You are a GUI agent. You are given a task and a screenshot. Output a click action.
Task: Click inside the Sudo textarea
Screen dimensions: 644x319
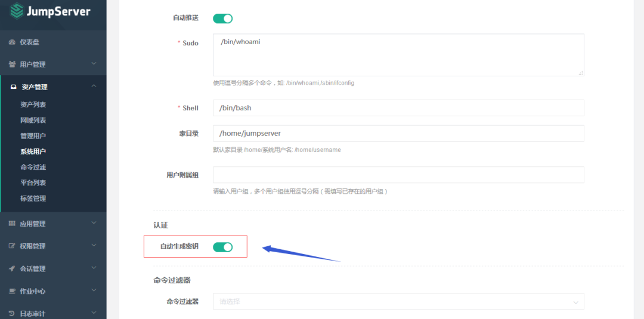tap(398, 55)
